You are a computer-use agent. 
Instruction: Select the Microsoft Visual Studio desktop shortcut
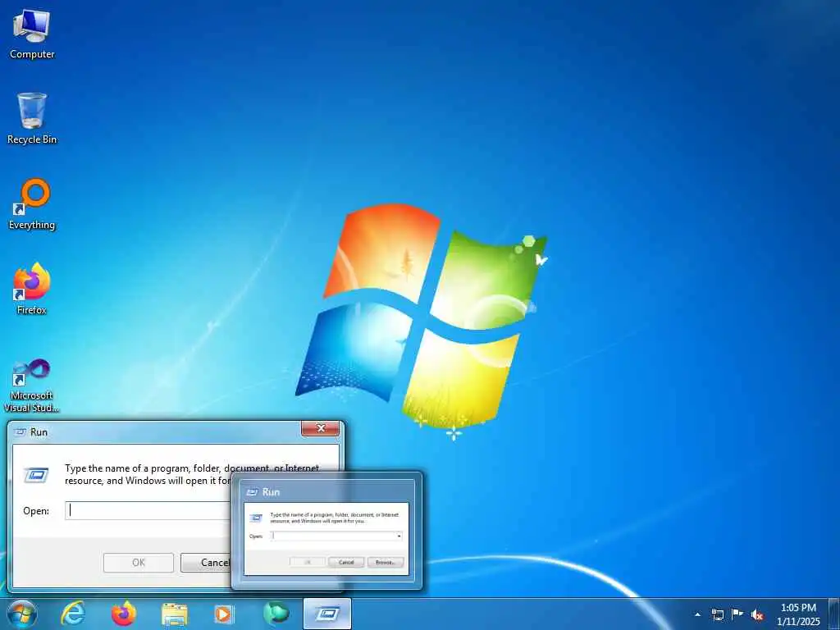(x=32, y=386)
